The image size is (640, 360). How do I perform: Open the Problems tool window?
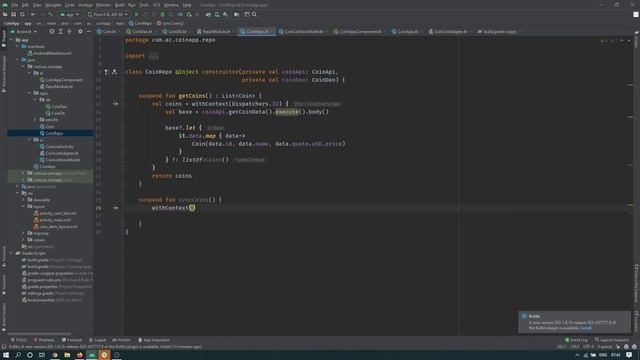(x=44, y=340)
